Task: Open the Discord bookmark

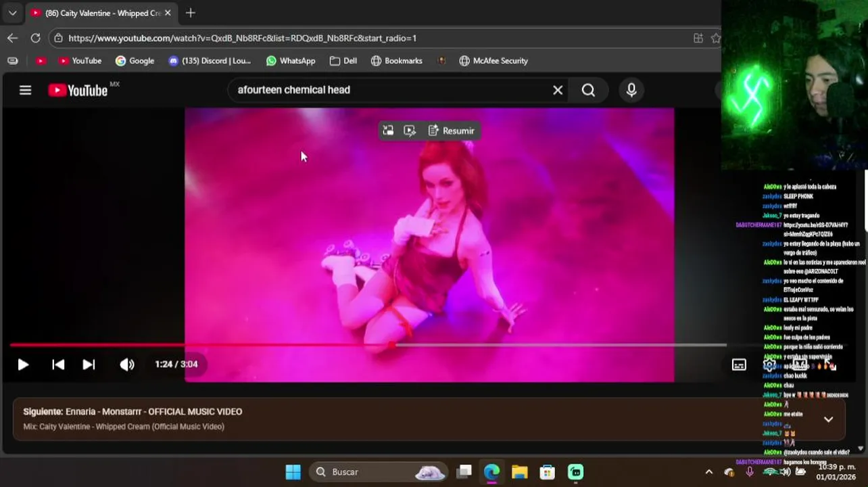Action: 210,61
